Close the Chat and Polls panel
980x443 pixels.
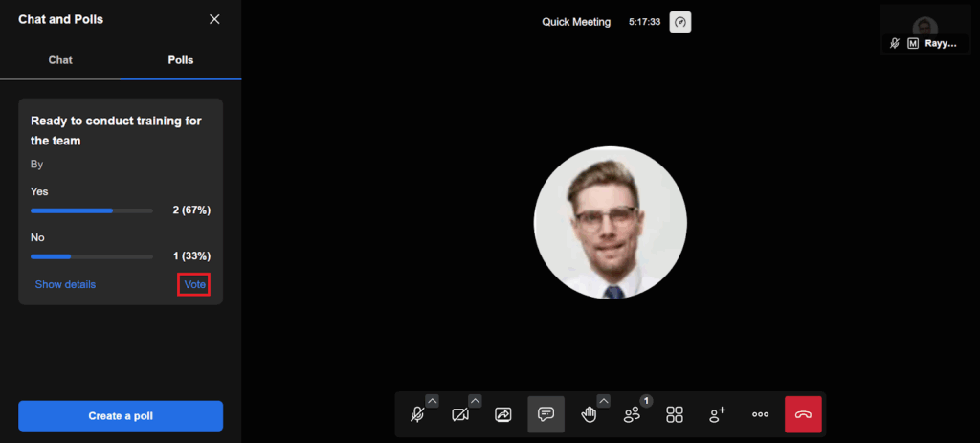[214, 19]
